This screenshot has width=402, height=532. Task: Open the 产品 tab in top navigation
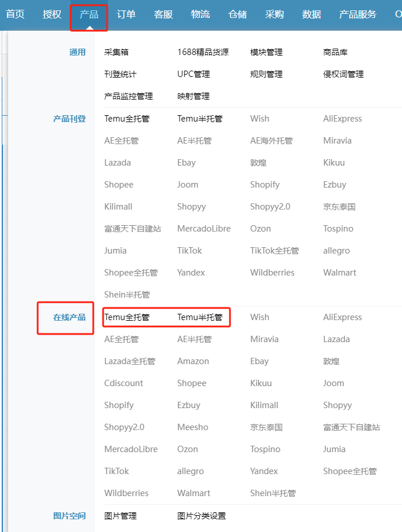click(x=89, y=14)
